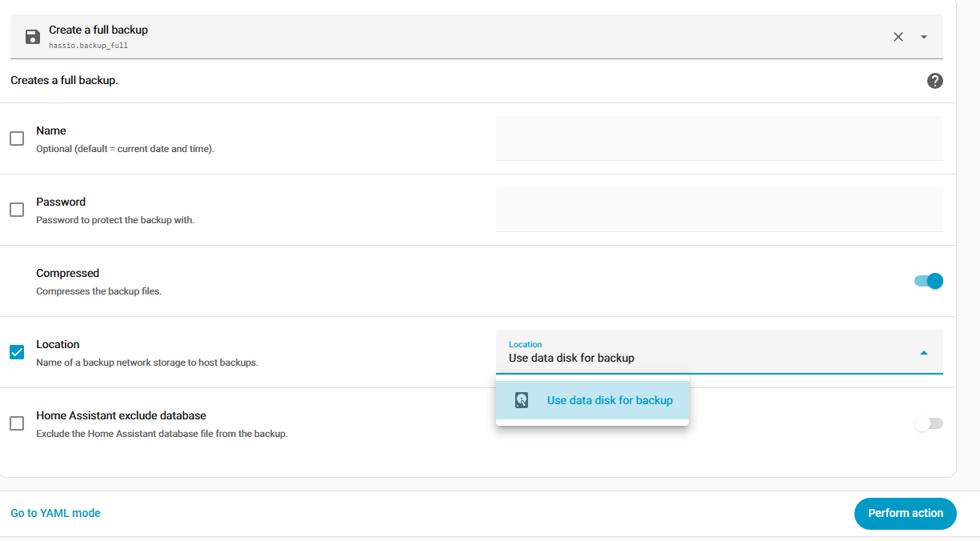The height and width of the screenshot is (541, 980).
Task: Select Use data disk for backup option
Action: pyautogui.click(x=609, y=400)
